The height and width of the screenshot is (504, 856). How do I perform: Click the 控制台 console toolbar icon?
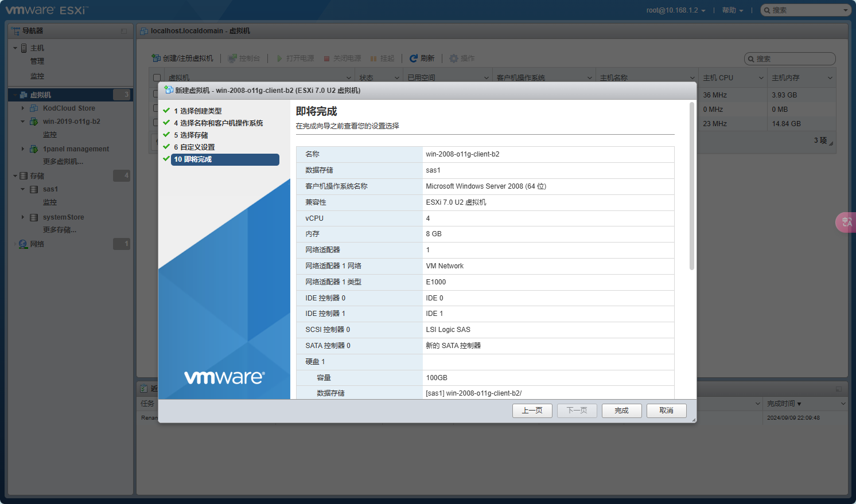point(232,58)
